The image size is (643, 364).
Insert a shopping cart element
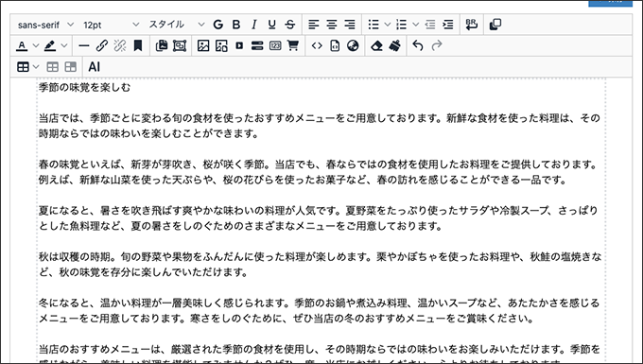point(293,46)
